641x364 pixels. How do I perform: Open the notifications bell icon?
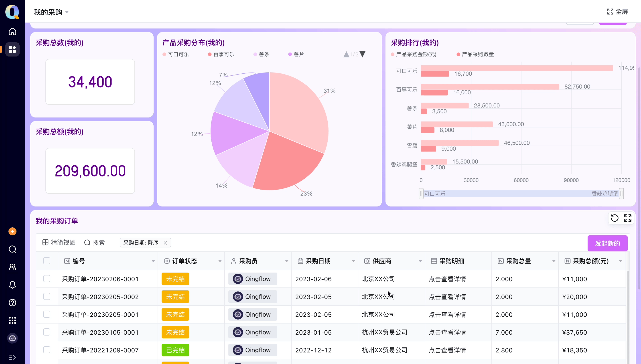12,285
